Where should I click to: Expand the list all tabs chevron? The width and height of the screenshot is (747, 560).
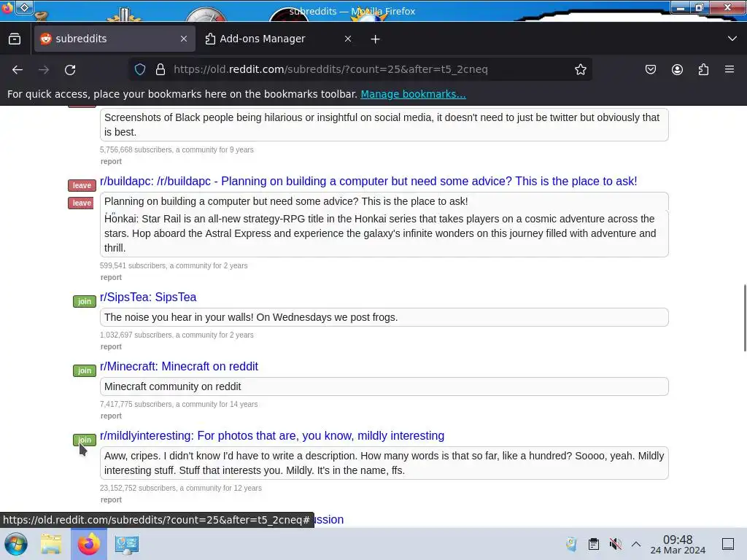point(732,39)
